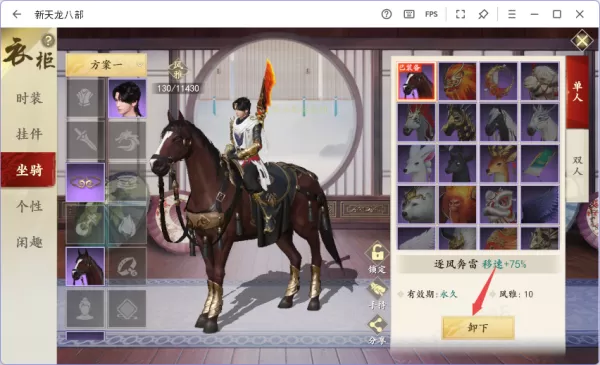
Task: Select the empty weapon sword slot
Action: [85, 140]
